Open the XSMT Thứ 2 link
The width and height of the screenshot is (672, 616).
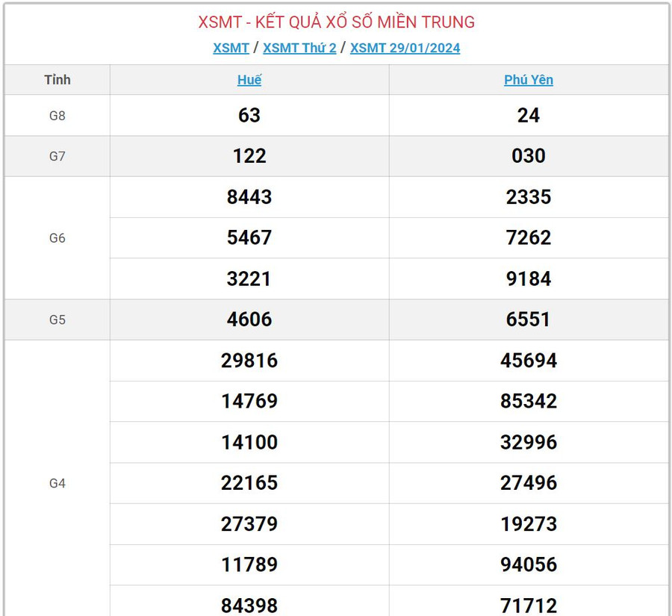[299, 48]
